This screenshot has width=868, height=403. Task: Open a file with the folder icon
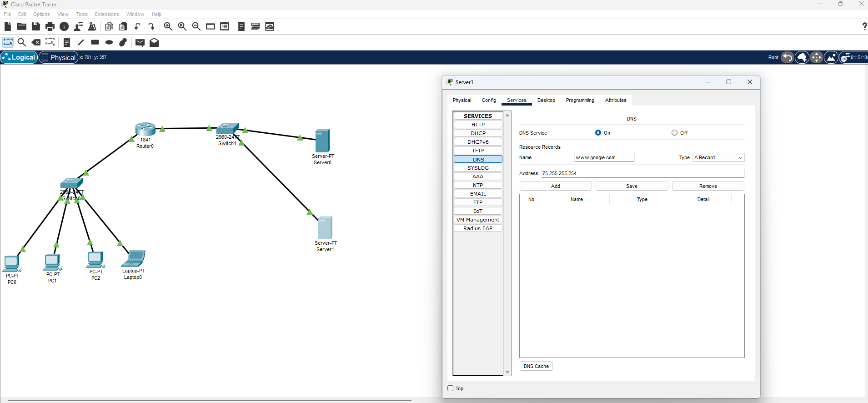21,26
